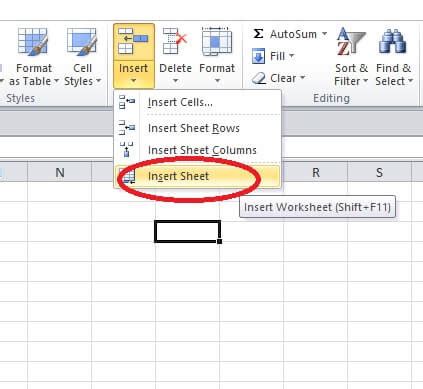
Task: Open the AutoSum dropdown arrow
Action: point(324,34)
